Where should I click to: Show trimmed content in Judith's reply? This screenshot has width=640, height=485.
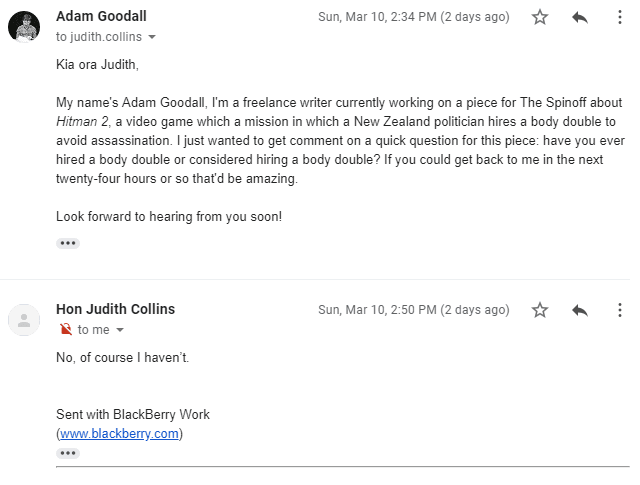click(x=68, y=453)
